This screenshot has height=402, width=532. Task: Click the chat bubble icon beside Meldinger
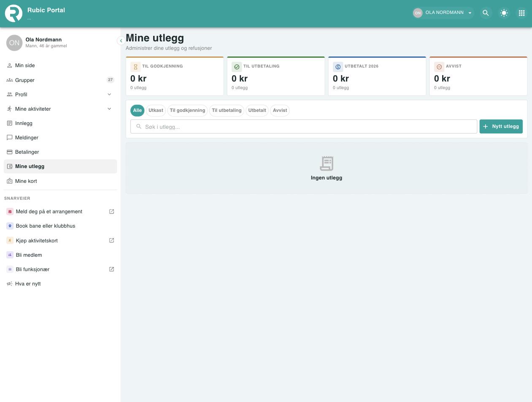coord(10,138)
